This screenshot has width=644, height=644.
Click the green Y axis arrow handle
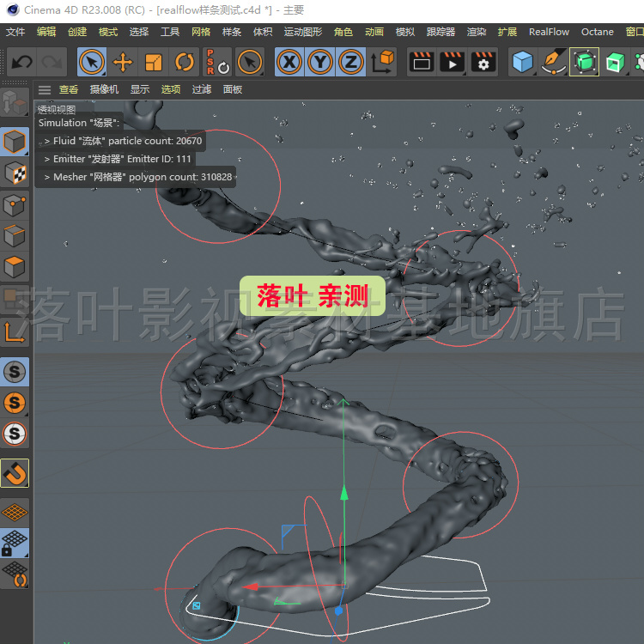[344, 493]
